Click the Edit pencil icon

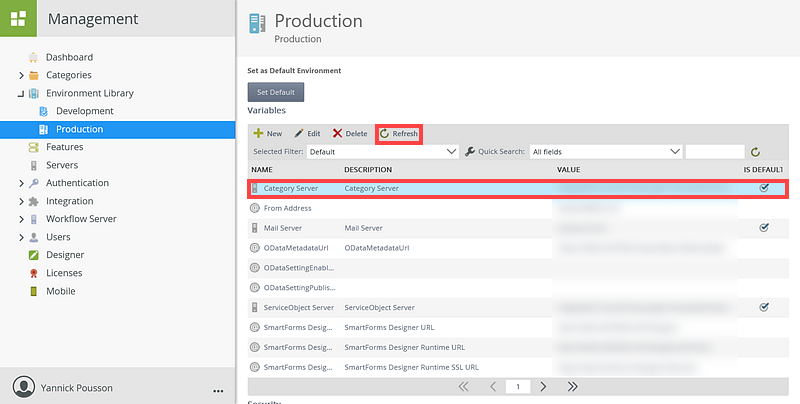299,133
